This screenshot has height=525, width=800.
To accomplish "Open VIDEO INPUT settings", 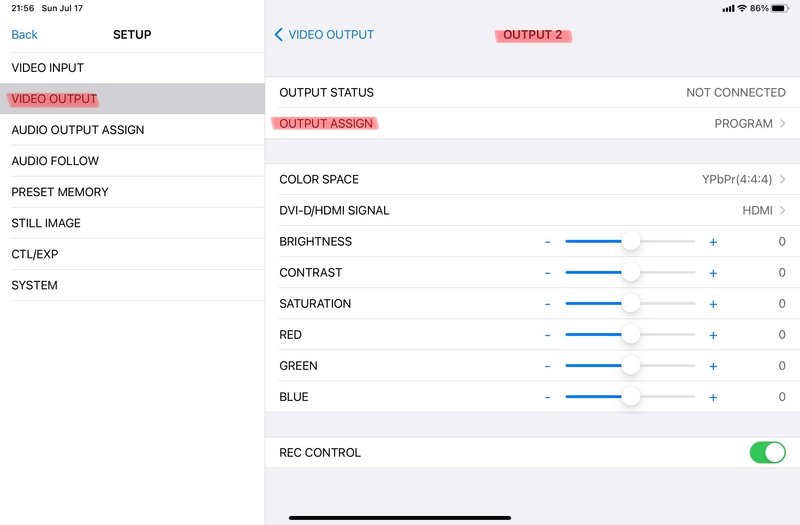I will [x=132, y=67].
